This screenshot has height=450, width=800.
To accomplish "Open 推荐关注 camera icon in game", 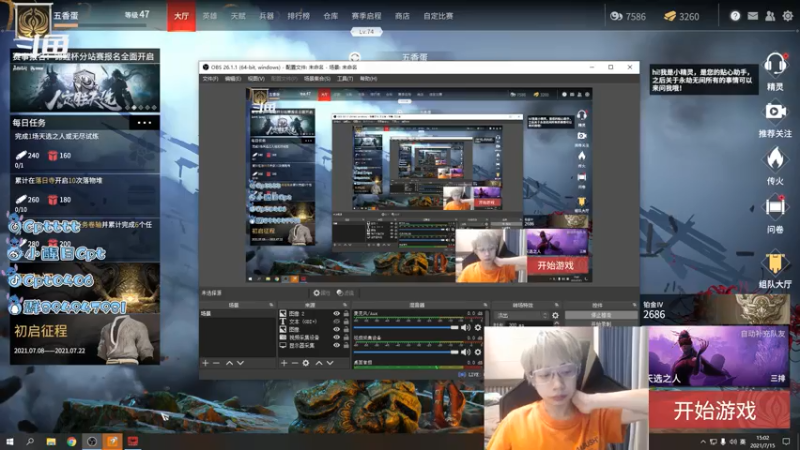I will [x=774, y=111].
